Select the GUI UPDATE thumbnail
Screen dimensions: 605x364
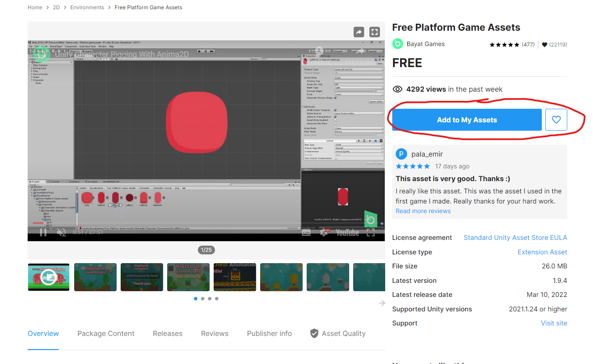188,277
